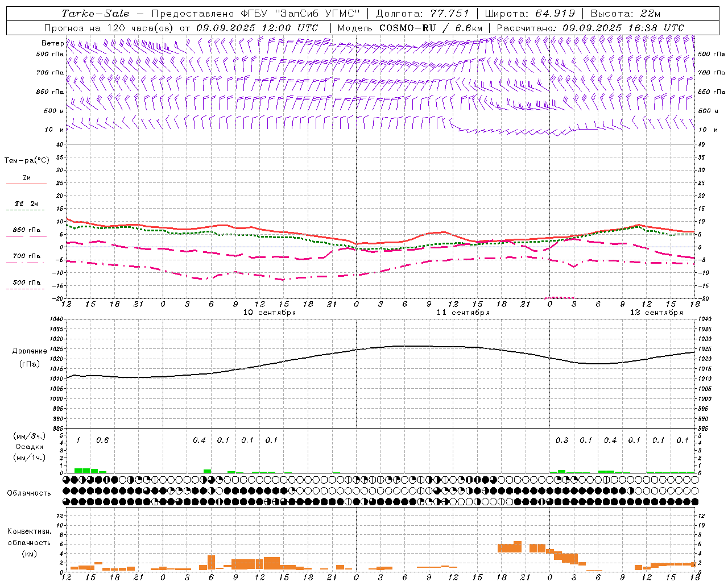Screen dimensions: 728x582
Task: Click the Тем-ра(°C) temperature section label
Action: click(27, 161)
